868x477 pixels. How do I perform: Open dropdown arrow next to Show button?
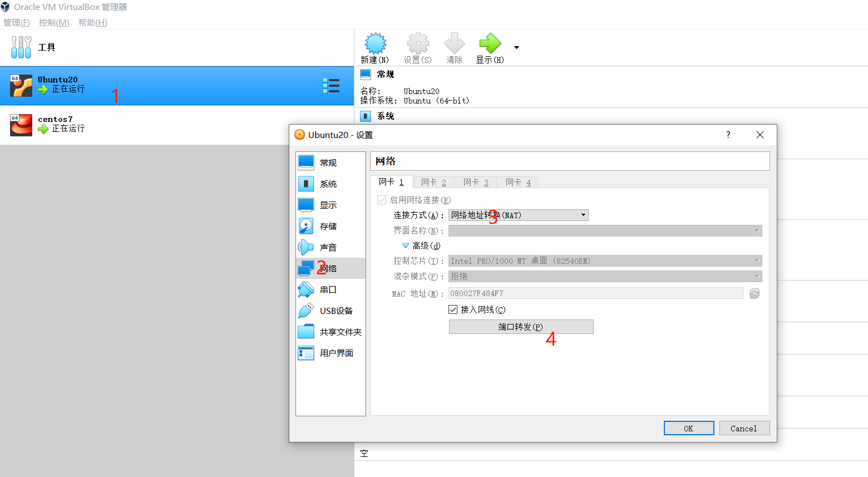pyautogui.click(x=516, y=47)
